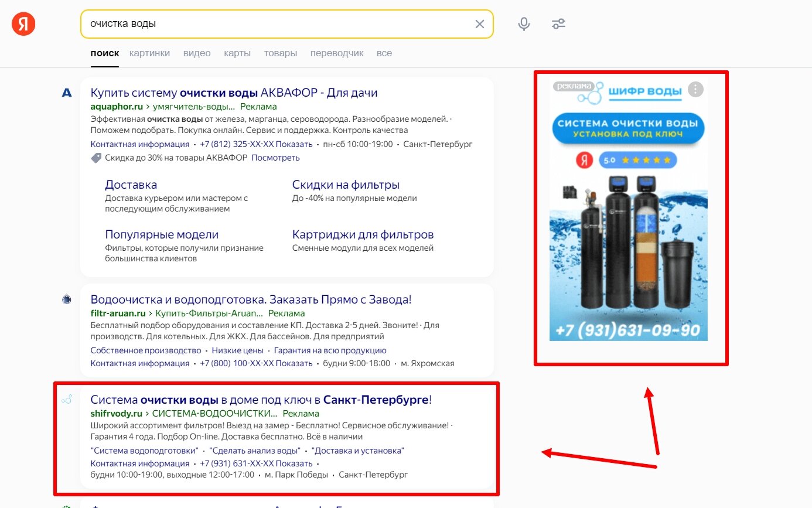
Task: Open the banner ad three-dot menu
Action: coord(695,90)
